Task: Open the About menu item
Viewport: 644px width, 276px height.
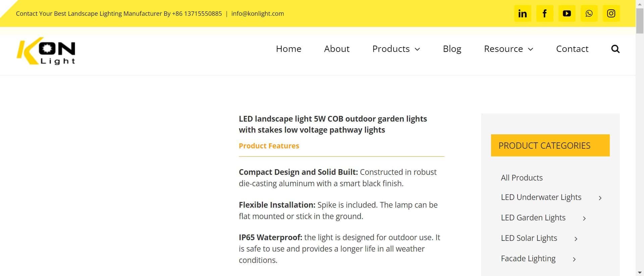Action: point(337,49)
